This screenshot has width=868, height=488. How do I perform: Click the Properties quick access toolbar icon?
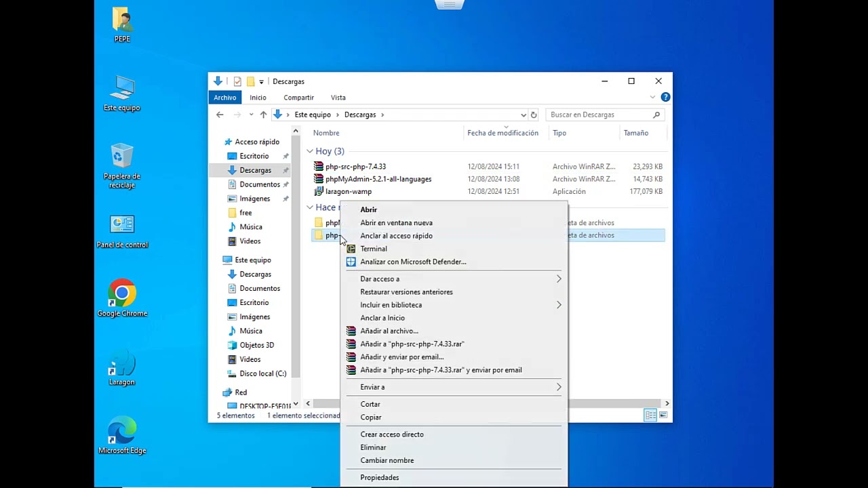click(237, 81)
